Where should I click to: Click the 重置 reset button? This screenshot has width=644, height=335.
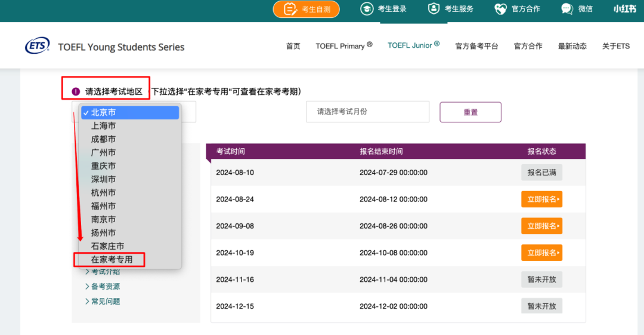(470, 112)
